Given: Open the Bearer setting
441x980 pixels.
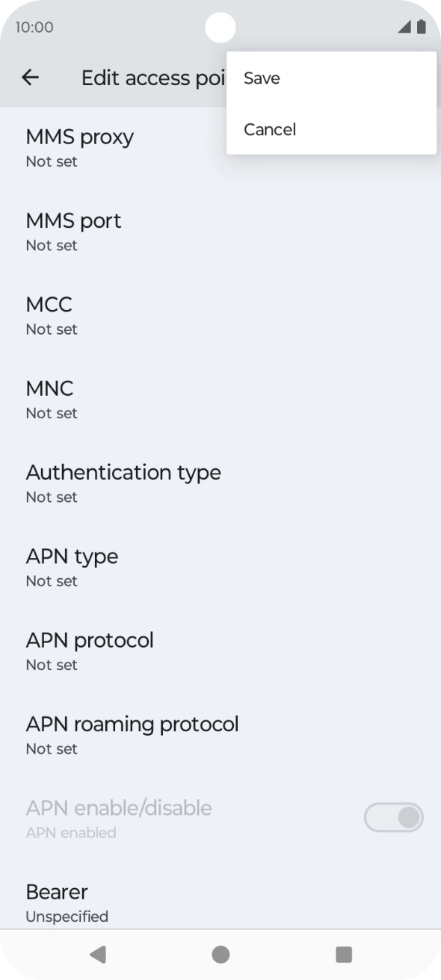Looking at the screenshot, I should click(220, 902).
